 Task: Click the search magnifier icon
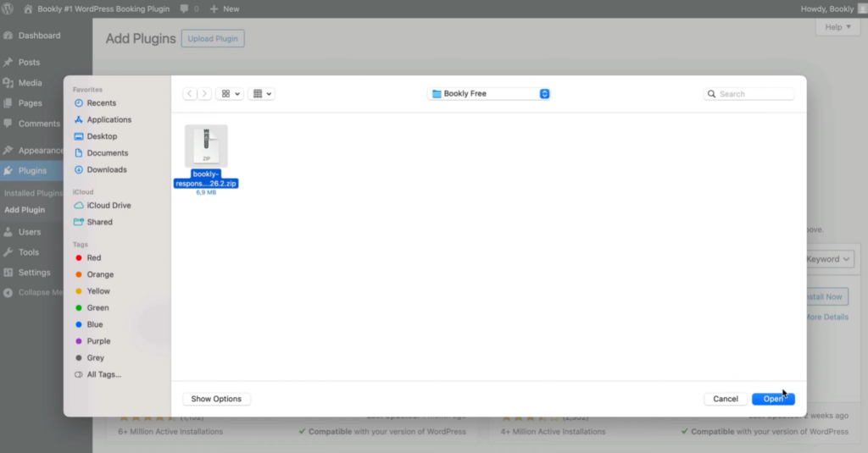coord(711,94)
